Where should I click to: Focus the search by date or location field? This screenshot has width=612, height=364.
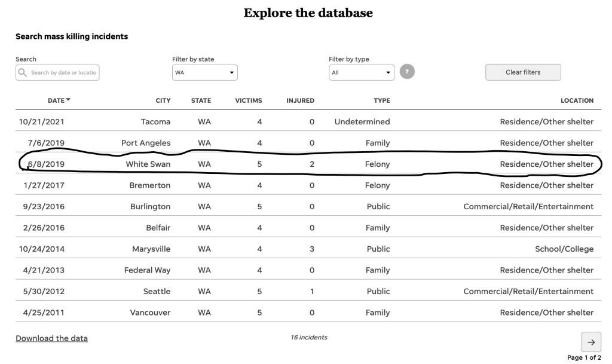[x=63, y=72]
